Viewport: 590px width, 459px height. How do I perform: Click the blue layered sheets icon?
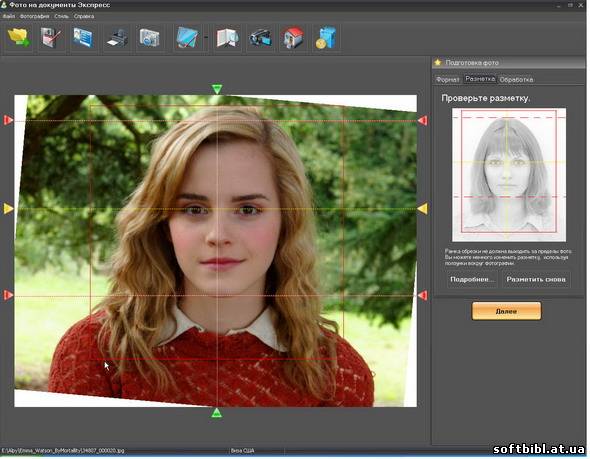(x=187, y=38)
